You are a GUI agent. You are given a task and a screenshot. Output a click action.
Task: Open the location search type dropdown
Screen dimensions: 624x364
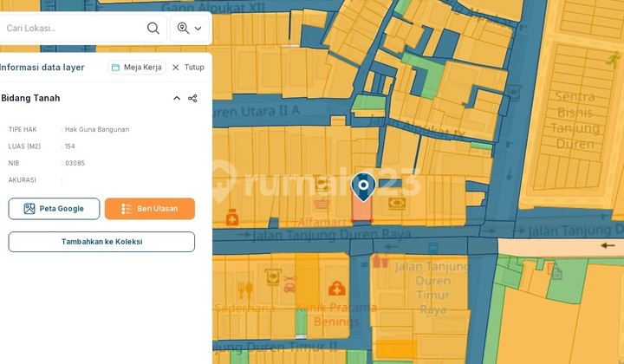click(189, 28)
